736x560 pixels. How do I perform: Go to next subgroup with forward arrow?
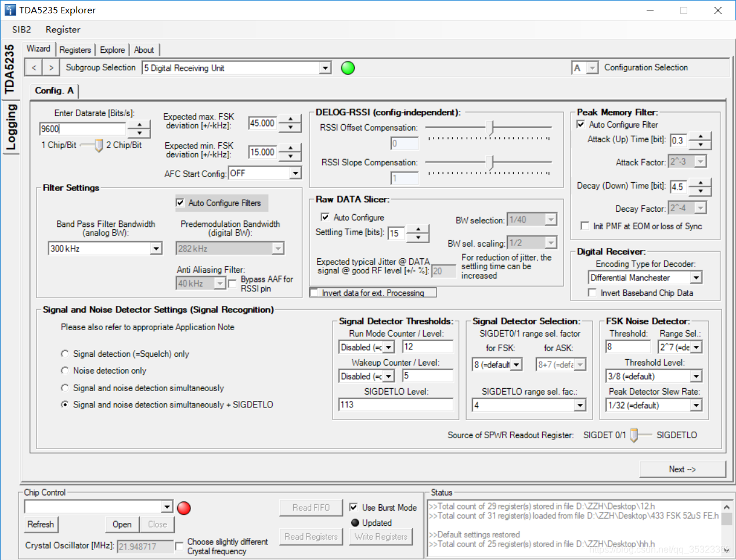[x=51, y=68]
